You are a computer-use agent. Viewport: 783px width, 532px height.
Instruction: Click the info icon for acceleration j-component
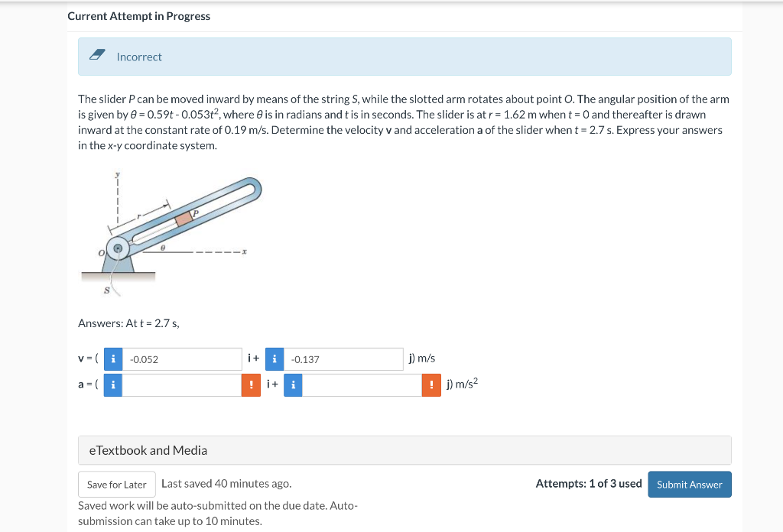(x=293, y=384)
